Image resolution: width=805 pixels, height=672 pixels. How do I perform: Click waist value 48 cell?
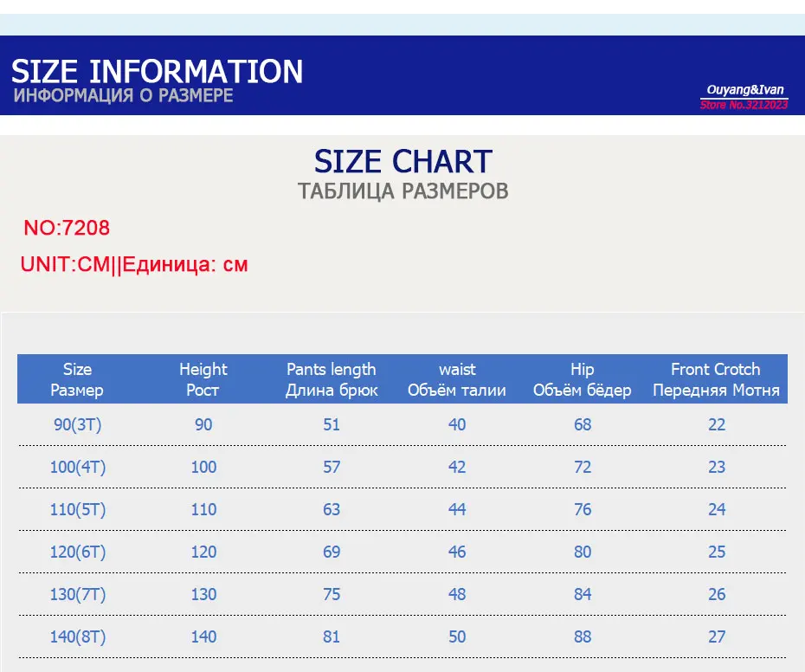(457, 594)
